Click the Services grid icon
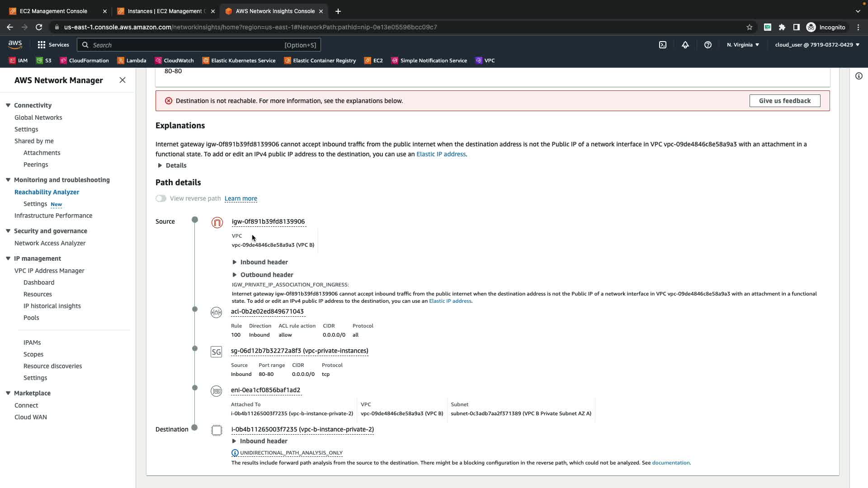The width and height of the screenshot is (868, 488). [42, 45]
